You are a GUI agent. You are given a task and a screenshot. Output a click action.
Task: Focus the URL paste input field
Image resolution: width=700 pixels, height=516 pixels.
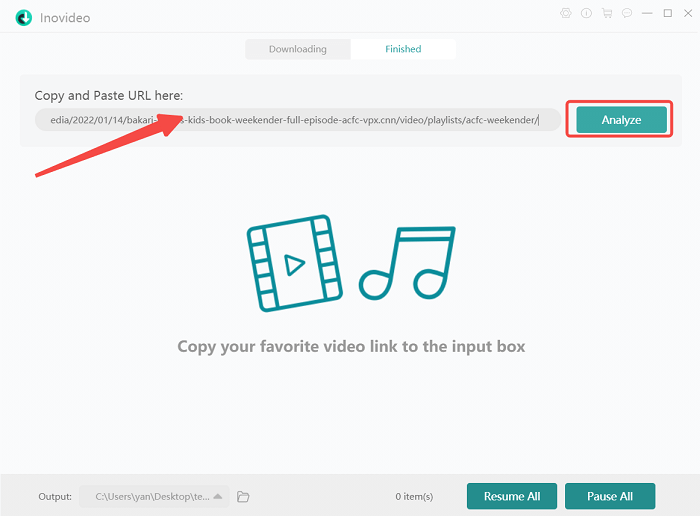(x=298, y=120)
